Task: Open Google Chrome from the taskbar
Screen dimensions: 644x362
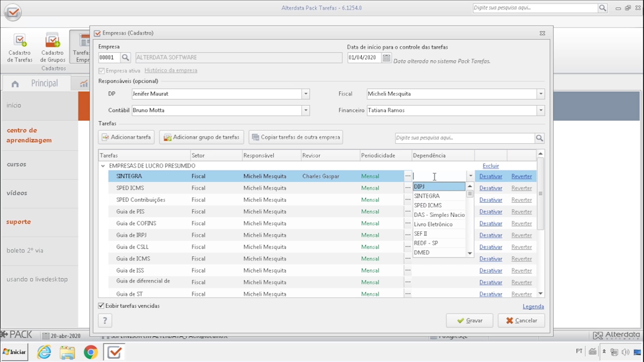Action: coord(91,352)
